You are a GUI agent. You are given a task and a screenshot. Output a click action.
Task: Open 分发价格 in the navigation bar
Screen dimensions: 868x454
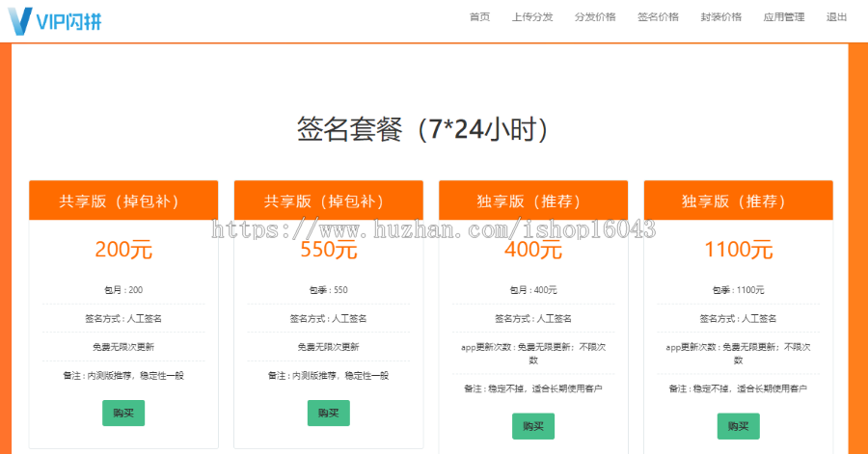click(x=595, y=17)
